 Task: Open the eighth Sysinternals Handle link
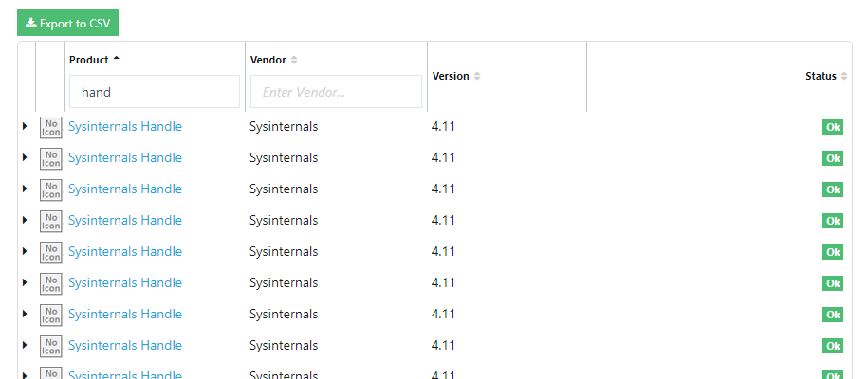(x=125, y=345)
